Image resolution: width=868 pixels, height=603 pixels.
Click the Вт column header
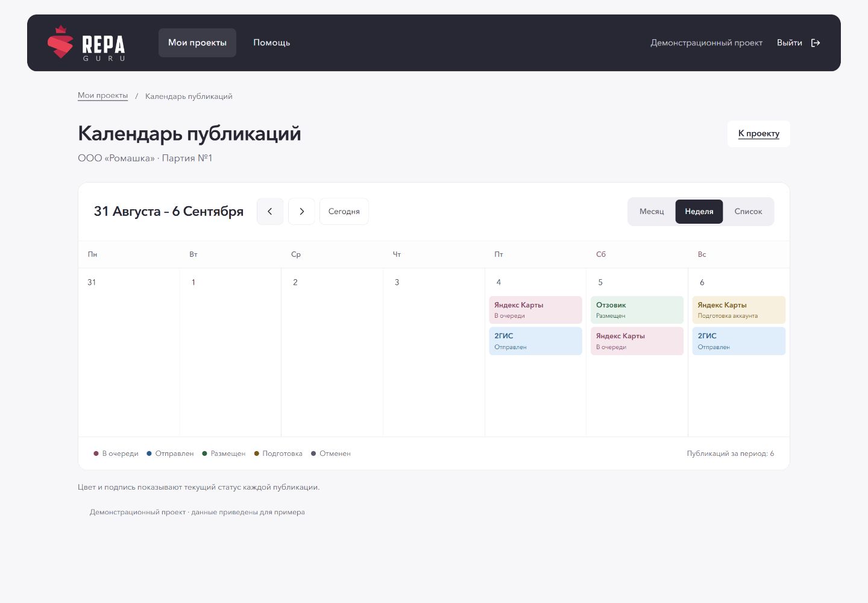click(x=193, y=254)
